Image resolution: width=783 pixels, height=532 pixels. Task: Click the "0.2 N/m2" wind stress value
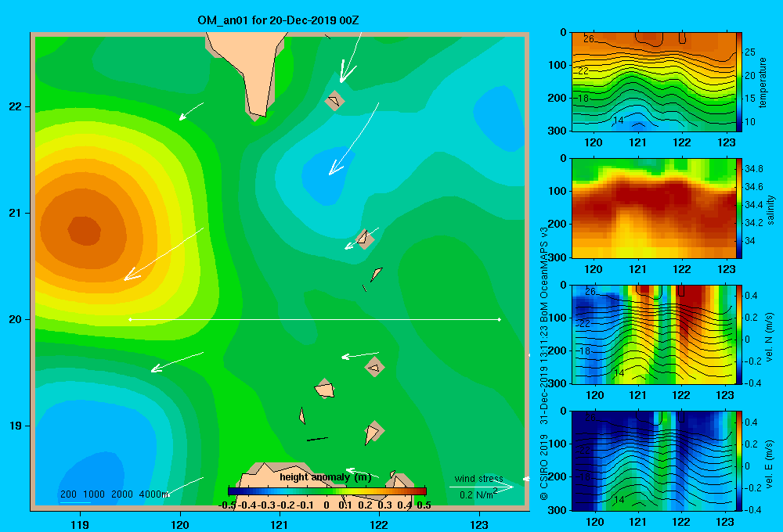478,494
